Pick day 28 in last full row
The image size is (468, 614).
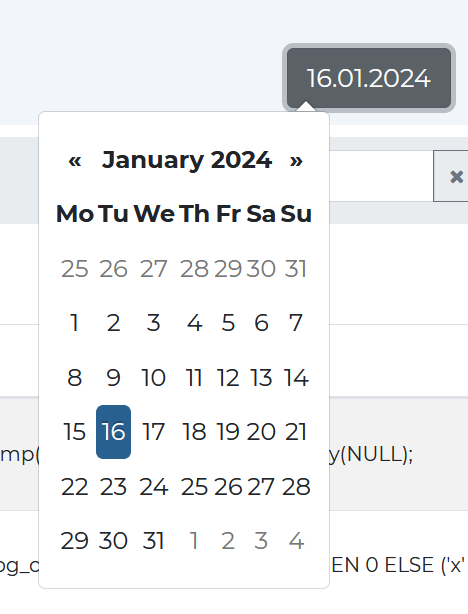click(296, 487)
